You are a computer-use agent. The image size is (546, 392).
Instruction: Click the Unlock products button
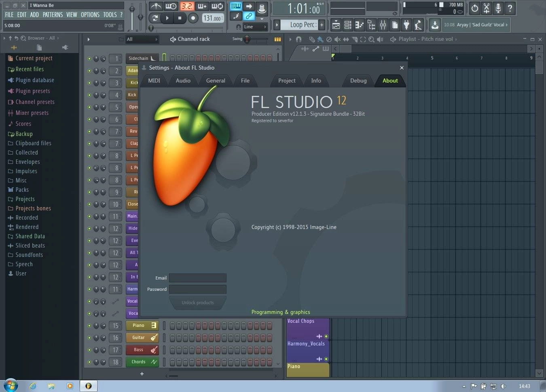[198, 303]
